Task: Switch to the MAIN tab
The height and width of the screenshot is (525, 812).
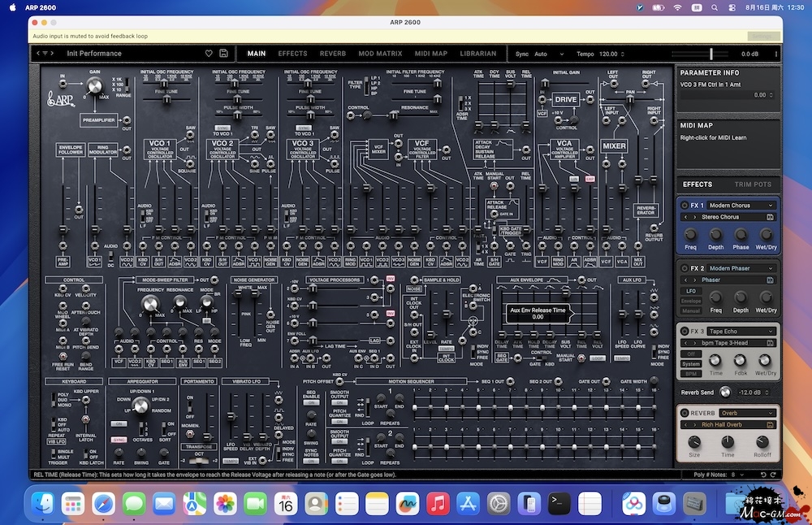Action: point(257,54)
